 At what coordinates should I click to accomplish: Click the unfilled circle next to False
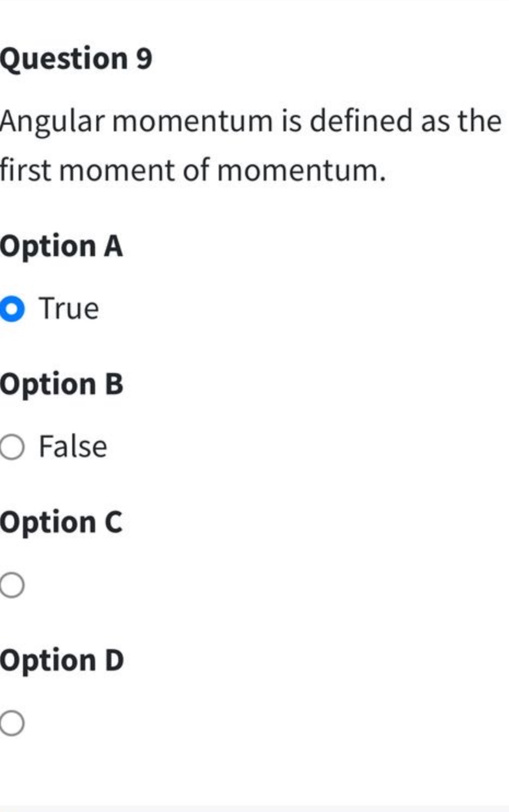[13, 447]
